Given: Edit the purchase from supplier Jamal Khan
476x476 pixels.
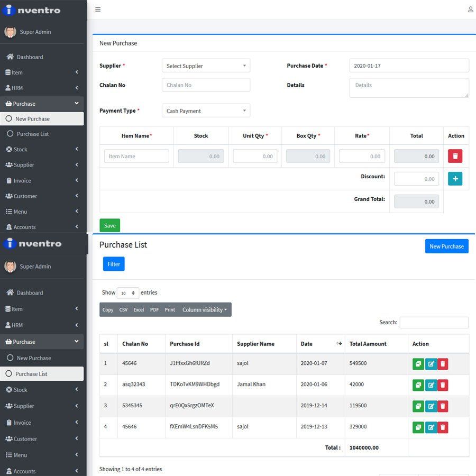Looking at the screenshot, I should pyautogui.click(x=431, y=385).
